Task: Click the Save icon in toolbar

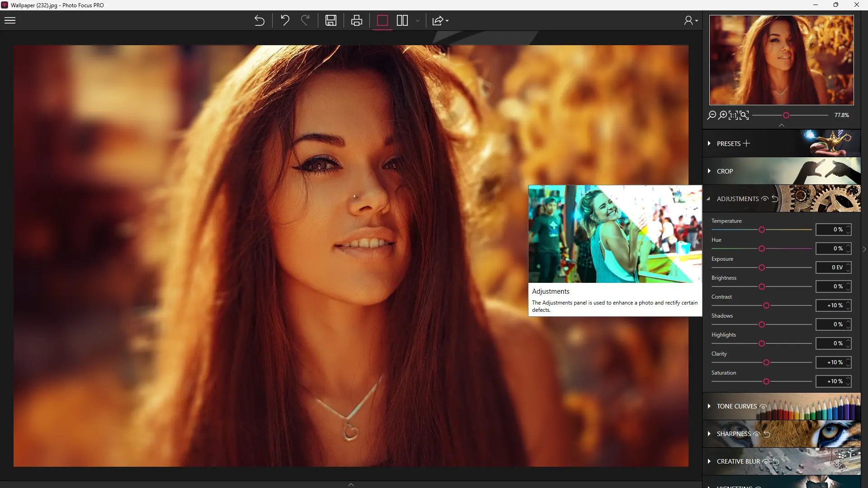Action: point(331,21)
